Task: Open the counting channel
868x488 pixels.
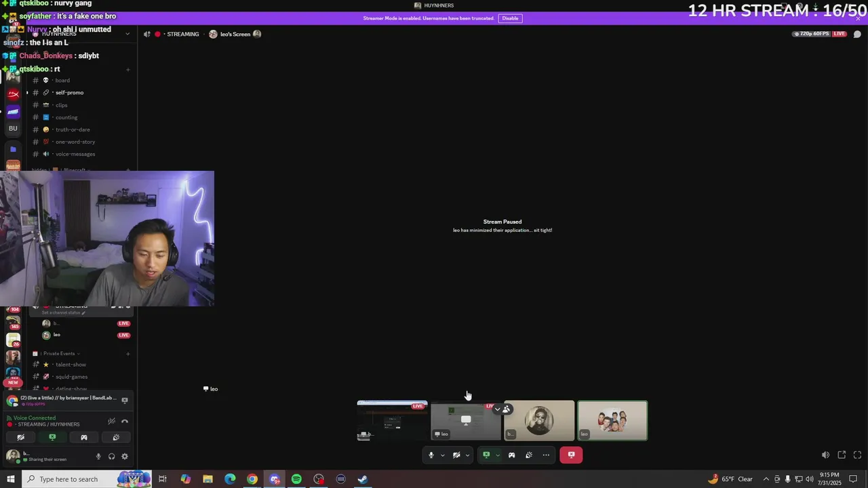Action: [66, 117]
